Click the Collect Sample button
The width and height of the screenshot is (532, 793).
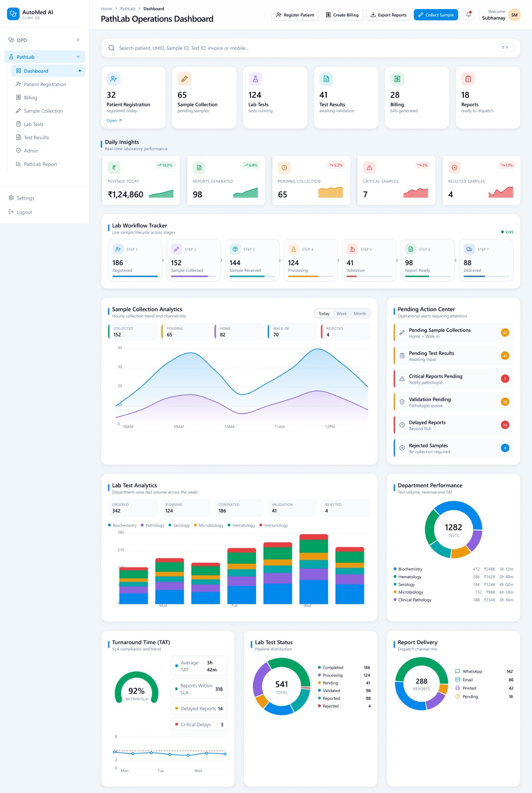coord(436,15)
